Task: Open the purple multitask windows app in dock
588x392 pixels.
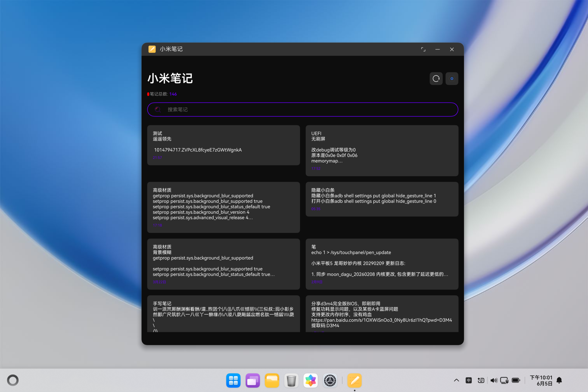Action: point(253,381)
